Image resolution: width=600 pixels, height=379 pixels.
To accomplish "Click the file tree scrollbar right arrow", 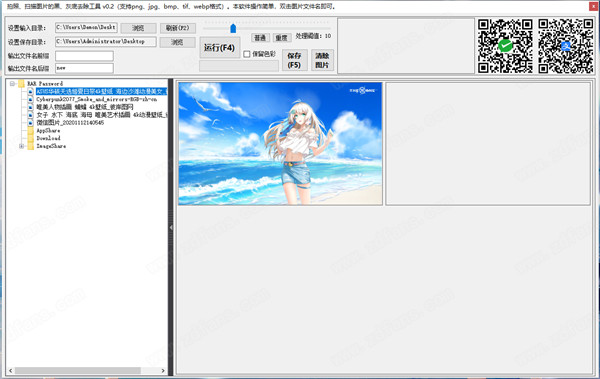I will point(163,371).
